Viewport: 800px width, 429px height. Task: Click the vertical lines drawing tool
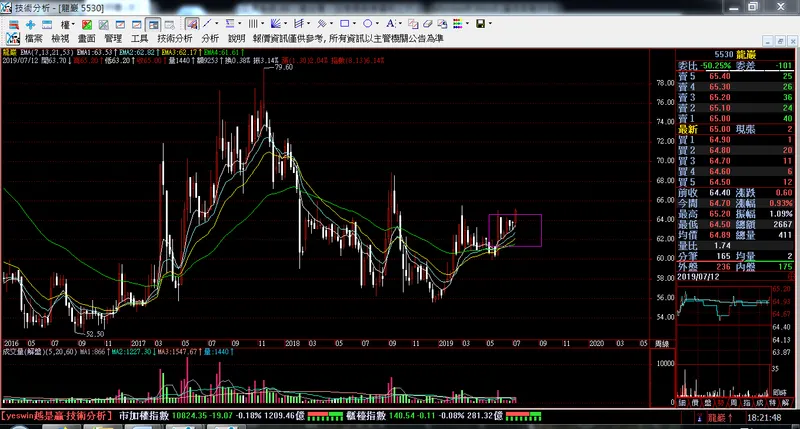point(253,23)
